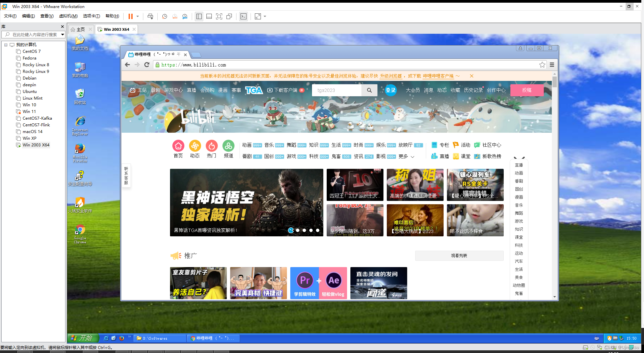Click the browser page vertical scrollbar thumb

point(554,82)
